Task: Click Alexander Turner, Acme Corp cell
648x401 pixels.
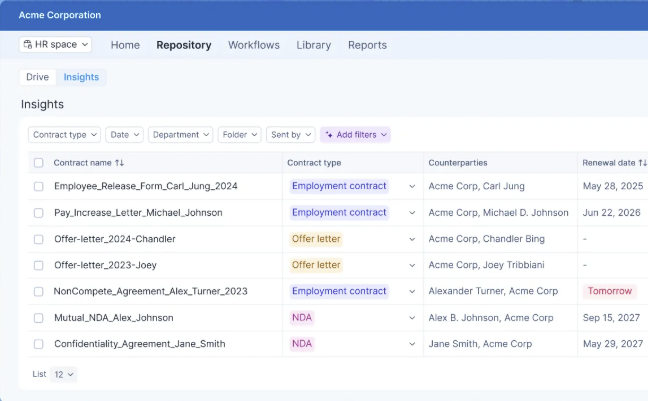Action: (x=493, y=291)
